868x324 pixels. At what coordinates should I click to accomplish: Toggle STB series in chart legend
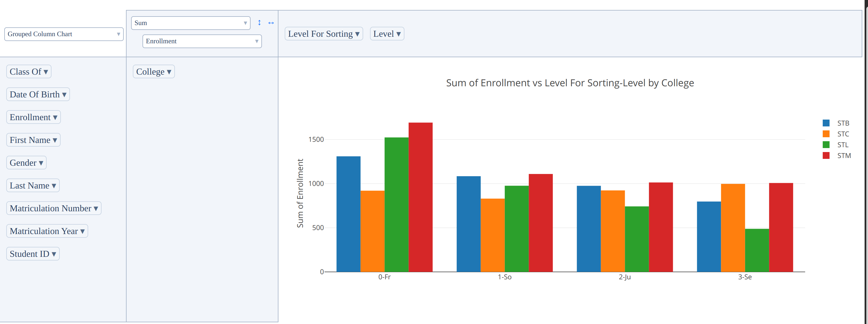pyautogui.click(x=843, y=123)
